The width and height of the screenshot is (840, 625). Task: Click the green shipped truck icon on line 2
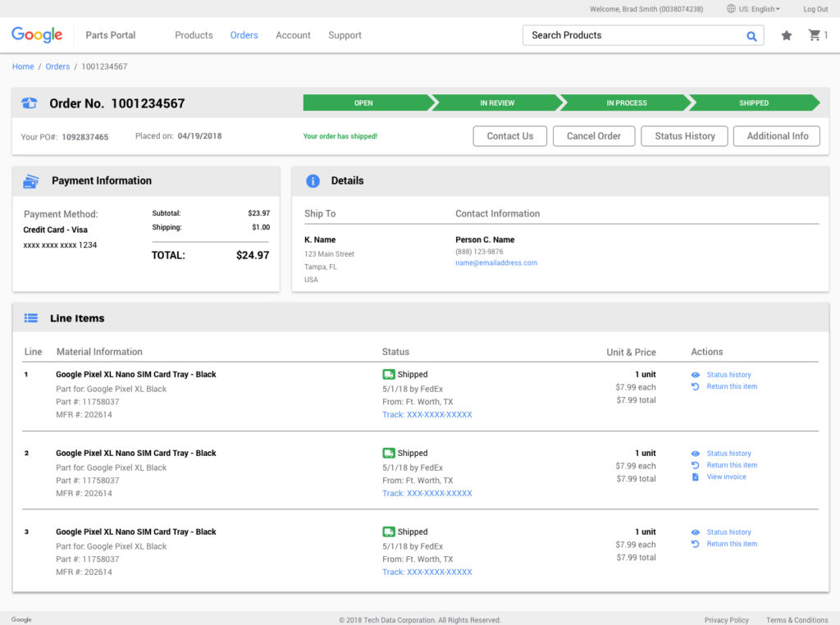pos(388,453)
